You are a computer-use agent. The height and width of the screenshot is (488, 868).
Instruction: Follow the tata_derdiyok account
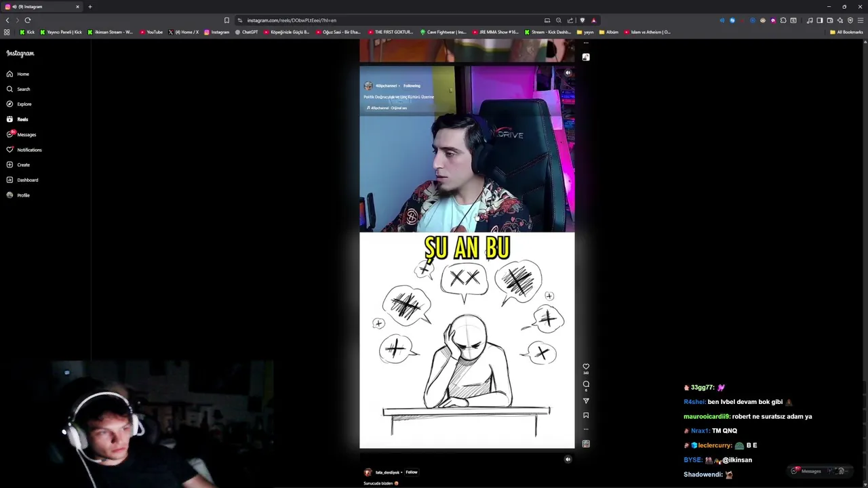pyautogui.click(x=412, y=472)
